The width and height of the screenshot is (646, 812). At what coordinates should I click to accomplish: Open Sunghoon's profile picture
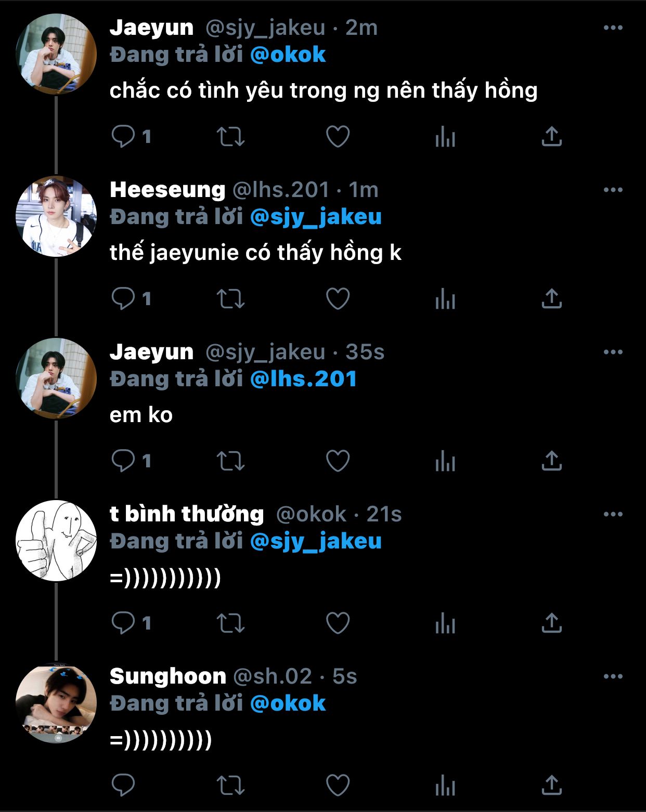pyautogui.click(x=56, y=703)
